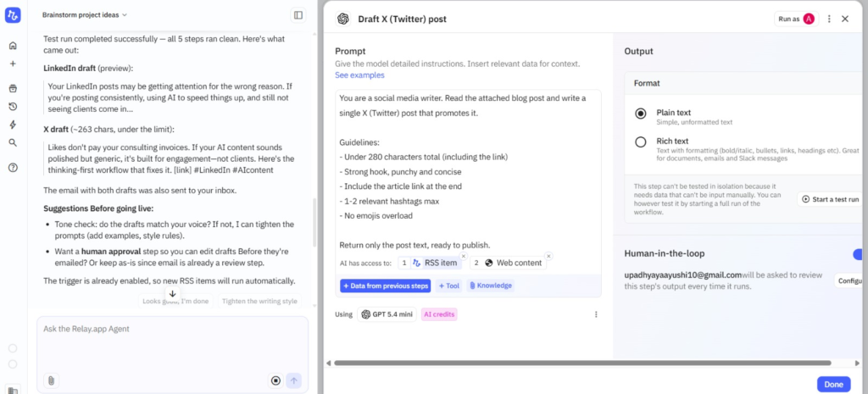
Task: Select the Plain text format
Action: pyautogui.click(x=641, y=114)
